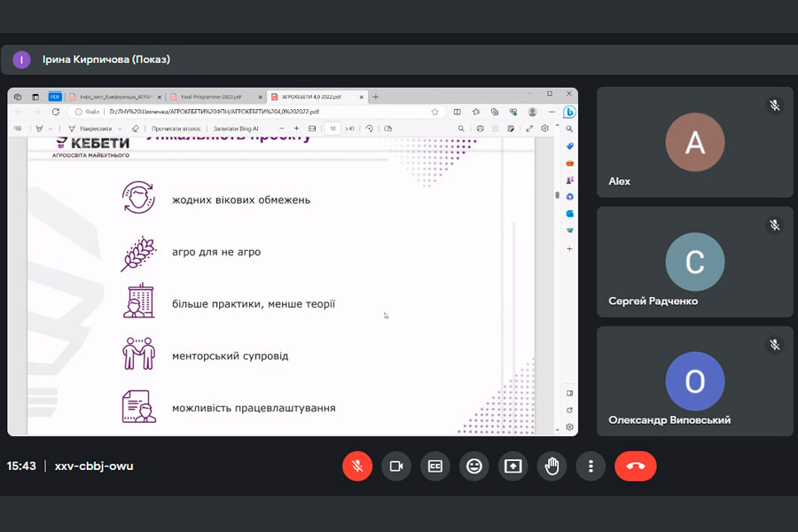Screen dimensions: 798x532
Task: Click the PDF page number field
Action: click(x=332, y=129)
